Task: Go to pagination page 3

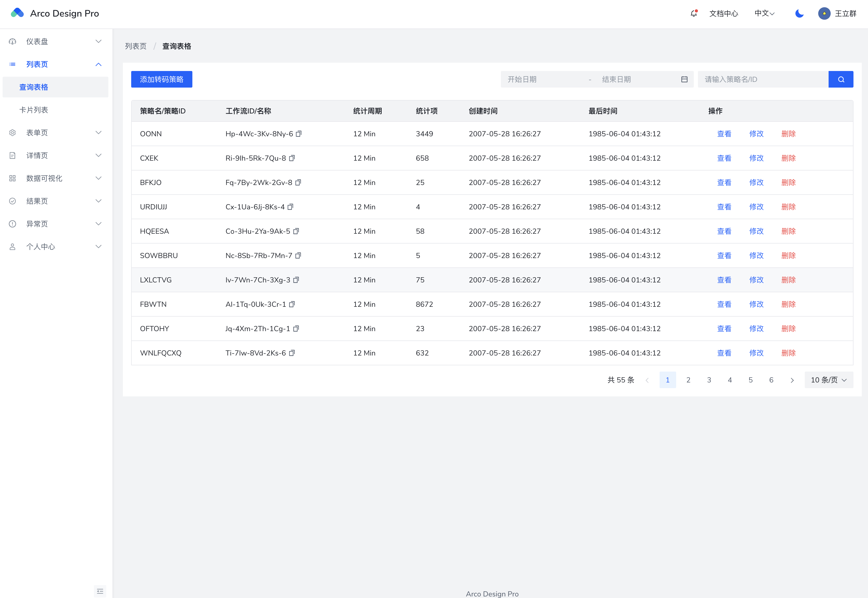Action: pyautogui.click(x=709, y=380)
